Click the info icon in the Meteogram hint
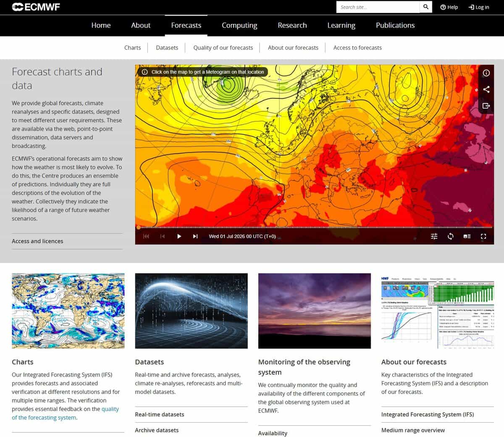504x437 pixels. tap(144, 72)
